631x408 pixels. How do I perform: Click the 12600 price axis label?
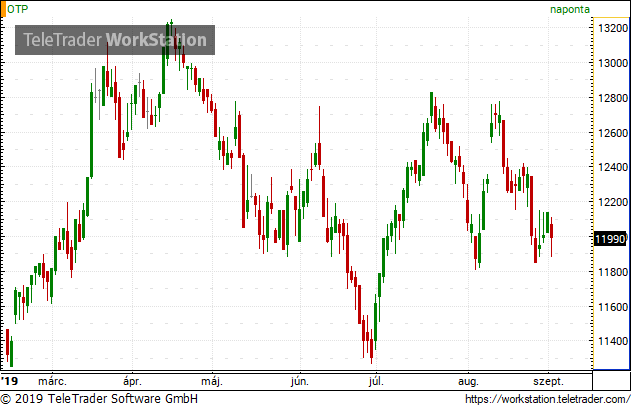coord(613,133)
